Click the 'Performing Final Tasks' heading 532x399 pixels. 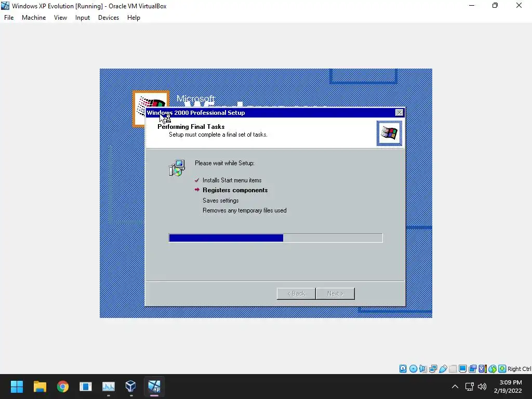[x=191, y=127]
